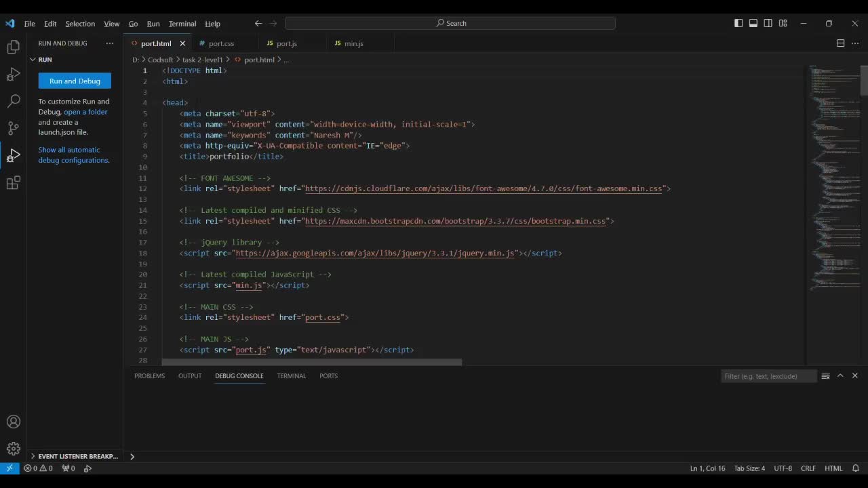Open the Explorer view in activity bar
This screenshot has height=488, width=868.
pos(13,47)
